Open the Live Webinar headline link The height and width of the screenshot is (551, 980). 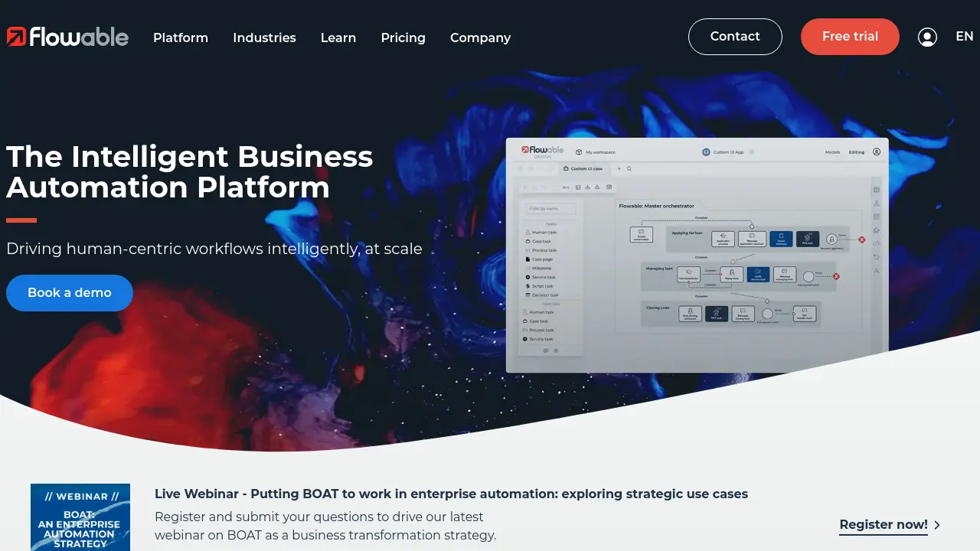click(x=451, y=494)
